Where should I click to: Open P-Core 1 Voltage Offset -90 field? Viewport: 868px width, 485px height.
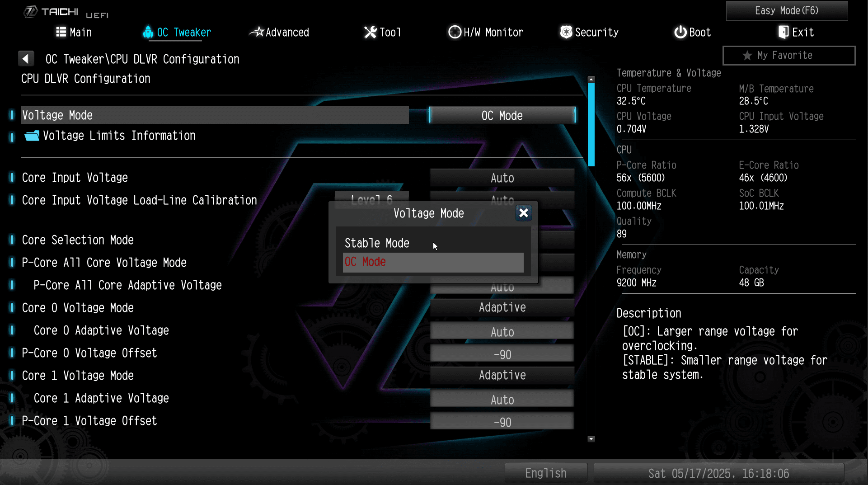(502, 421)
